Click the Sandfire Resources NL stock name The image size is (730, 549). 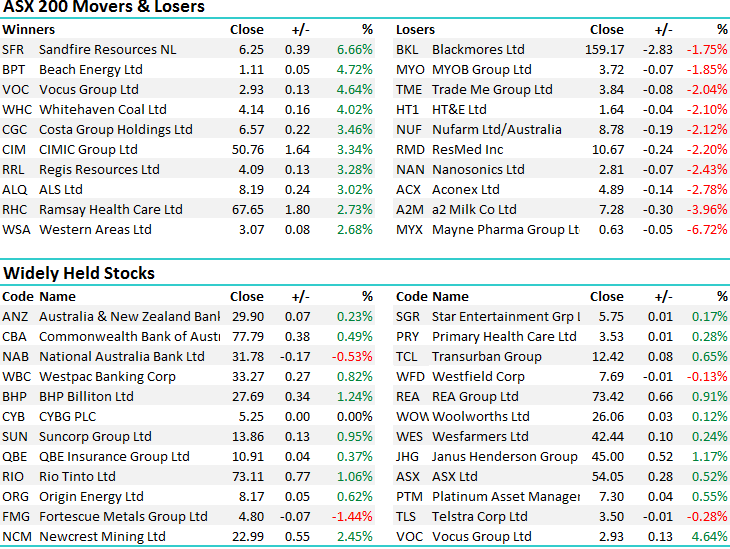pyautogui.click(x=98, y=50)
